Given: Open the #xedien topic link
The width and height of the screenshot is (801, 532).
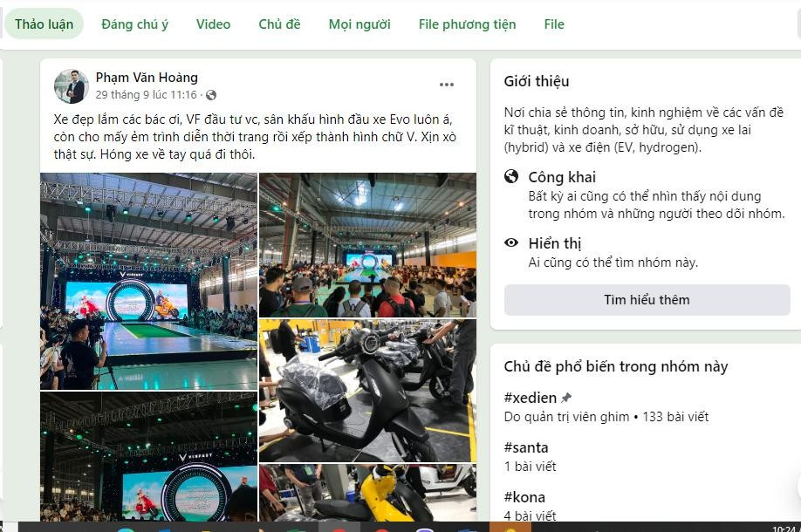Looking at the screenshot, I should tap(531, 398).
